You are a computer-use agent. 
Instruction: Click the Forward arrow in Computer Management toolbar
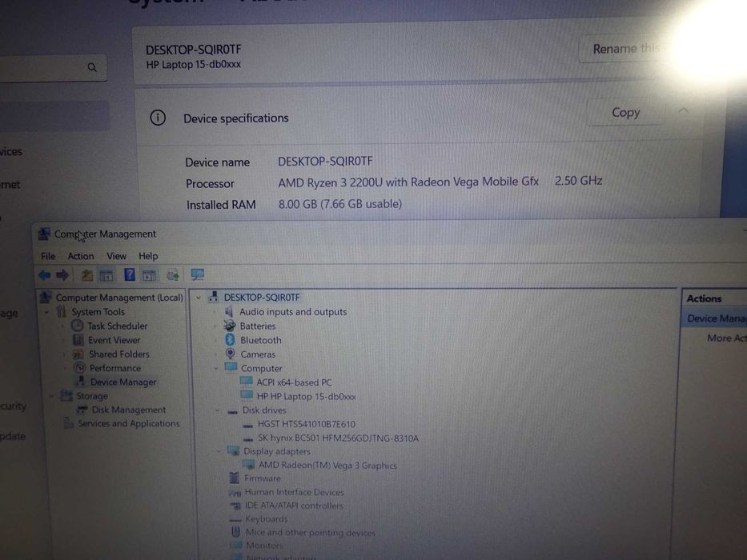coord(62,274)
